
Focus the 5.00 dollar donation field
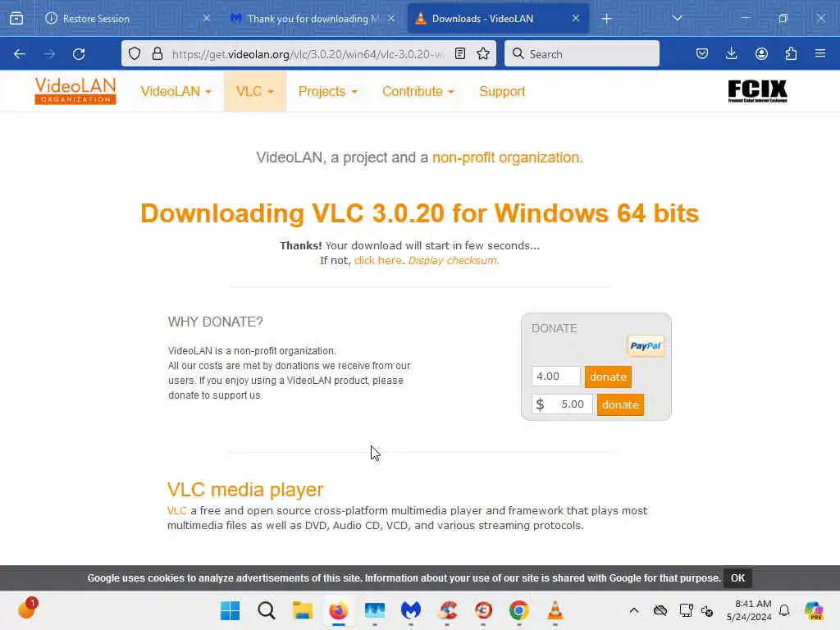click(x=562, y=404)
